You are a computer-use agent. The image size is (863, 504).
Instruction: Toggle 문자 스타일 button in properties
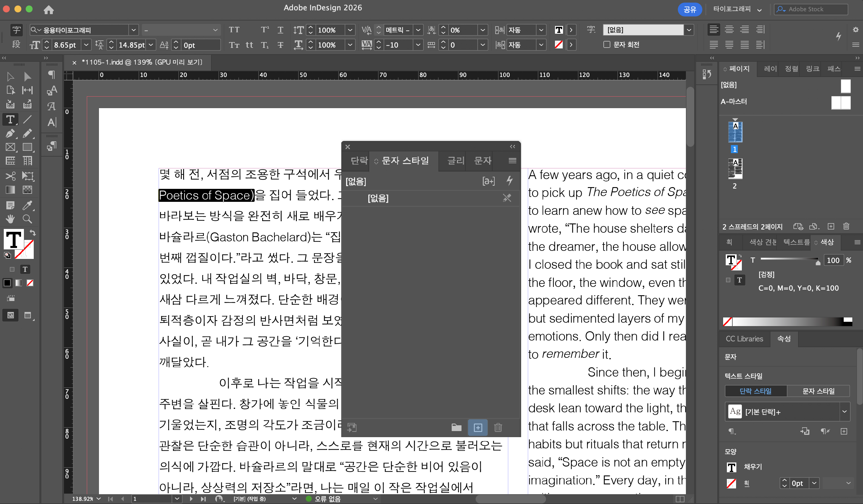pyautogui.click(x=818, y=391)
